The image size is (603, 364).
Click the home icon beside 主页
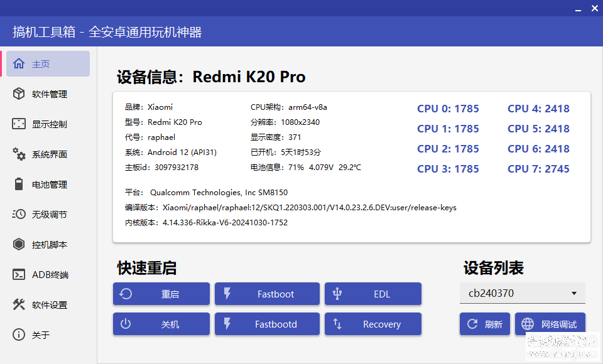(x=18, y=63)
